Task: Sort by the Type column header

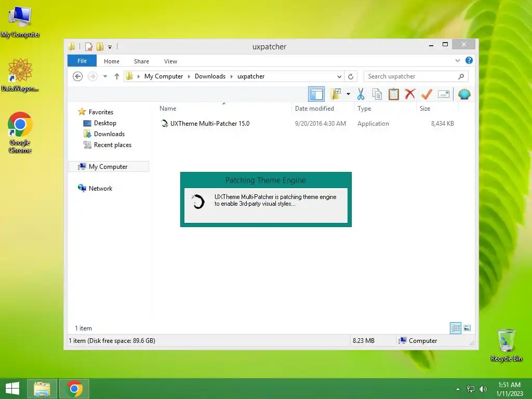Action: [x=364, y=109]
